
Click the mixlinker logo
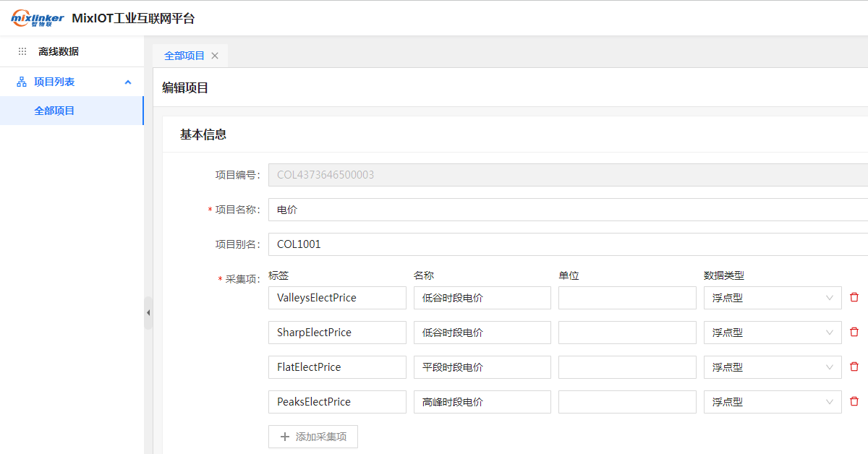37,19
